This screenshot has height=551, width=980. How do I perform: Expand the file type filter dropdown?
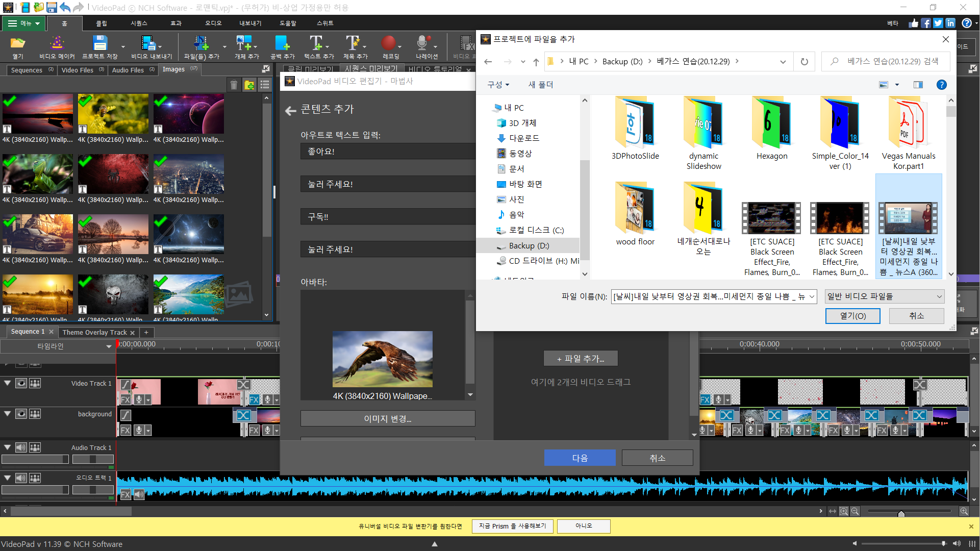(x=884, y=296)
